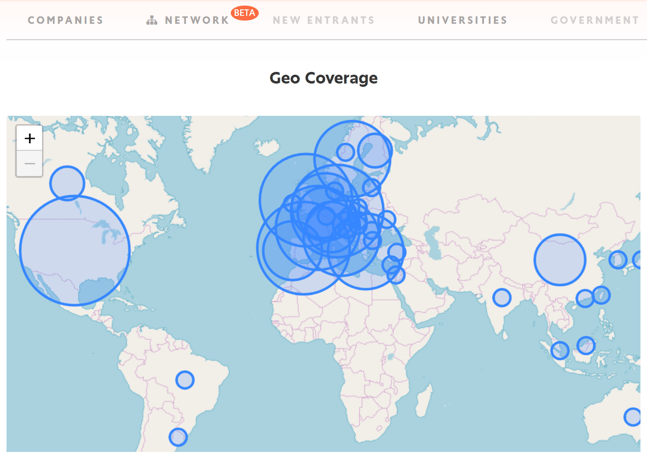Screen dimensions: 647x458
Task: Click the zoom in plus button
Action: (30, 139)
